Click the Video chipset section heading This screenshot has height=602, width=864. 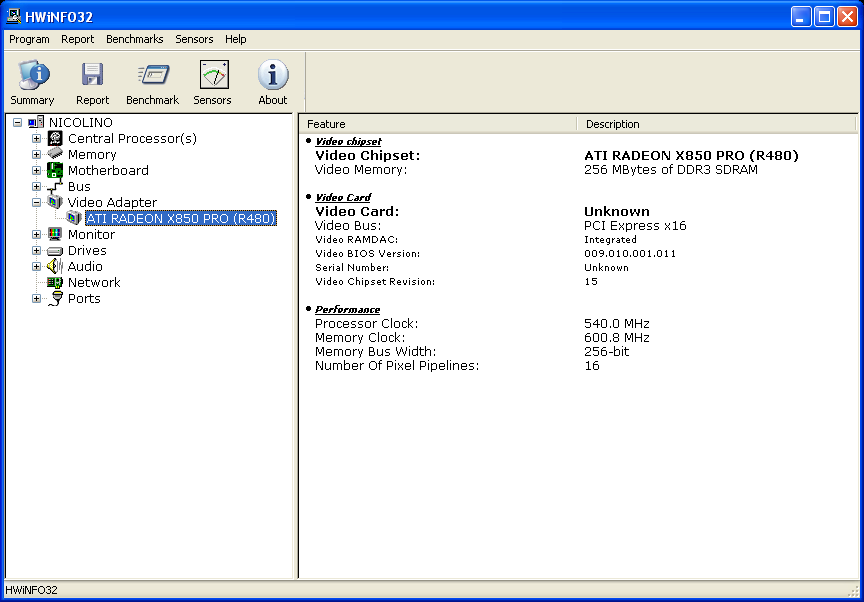pyautogui.click(x=348, y=142)
